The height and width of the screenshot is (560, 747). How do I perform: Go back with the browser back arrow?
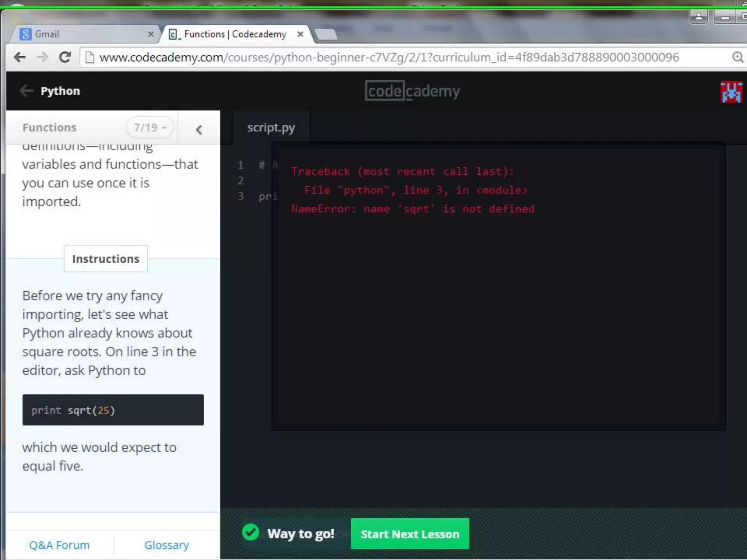click(20, 57)
